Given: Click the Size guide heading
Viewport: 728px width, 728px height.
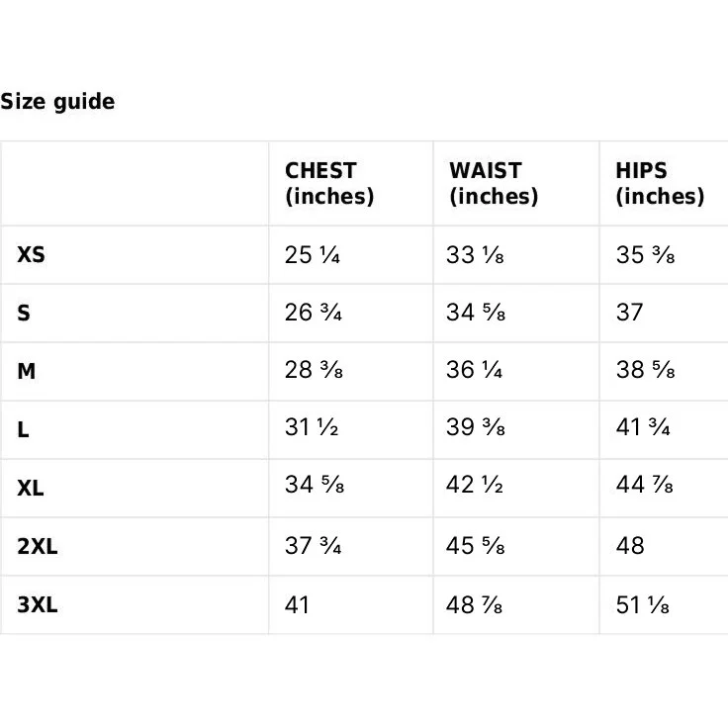Looking at the screenshot, I should coord(57,102).
